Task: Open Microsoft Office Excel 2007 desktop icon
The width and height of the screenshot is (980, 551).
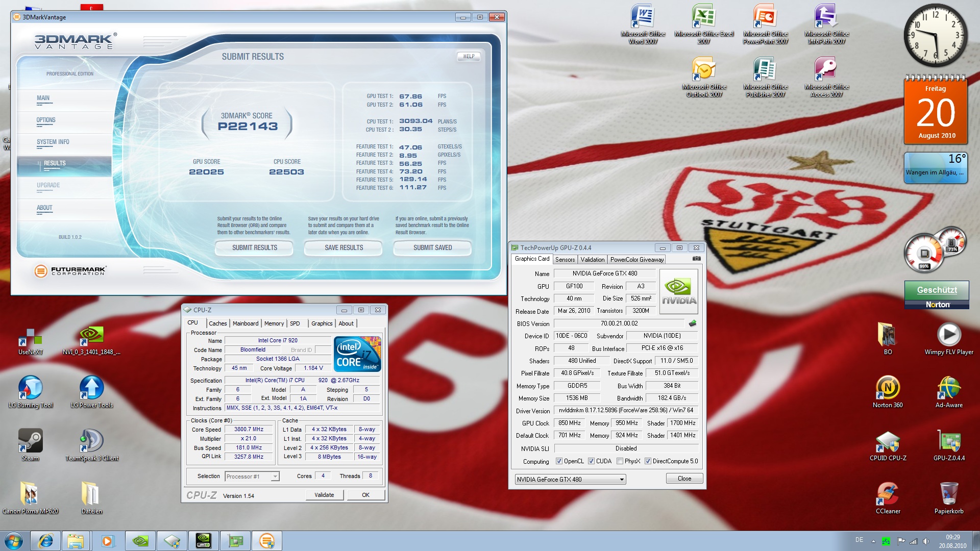Action: [704, 24]
